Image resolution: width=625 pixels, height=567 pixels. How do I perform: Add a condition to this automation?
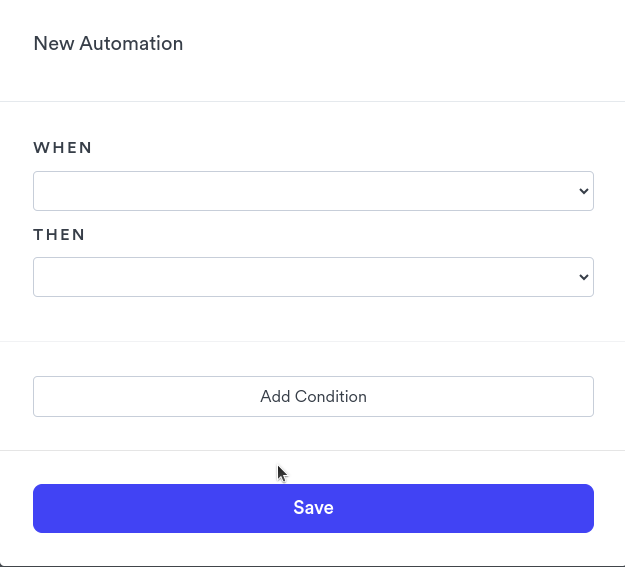click(x=313, y=396)
